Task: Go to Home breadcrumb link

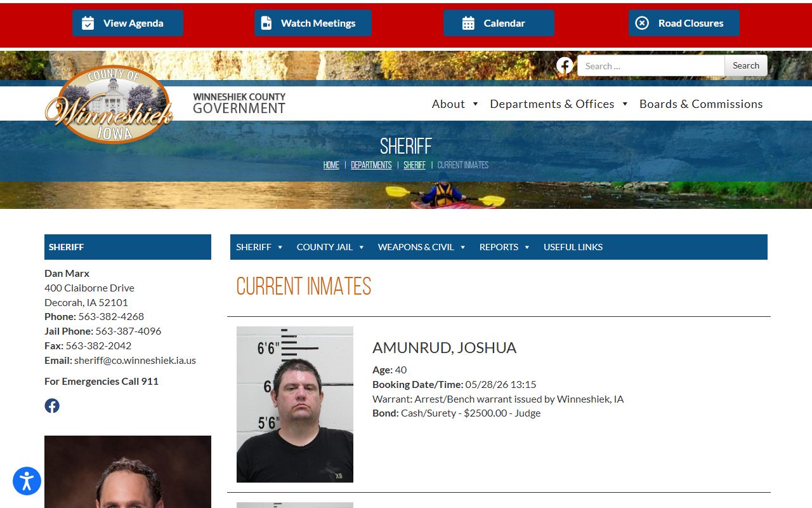Action: click(x=331, y=165)
